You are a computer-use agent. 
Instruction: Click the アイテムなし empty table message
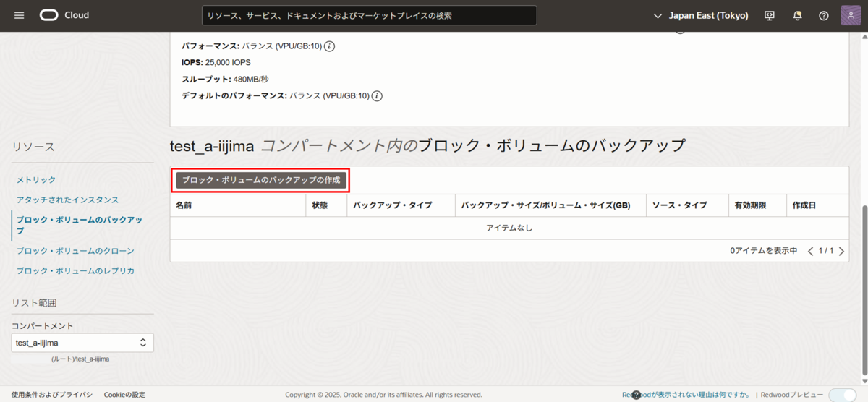(x=509, y=228)
